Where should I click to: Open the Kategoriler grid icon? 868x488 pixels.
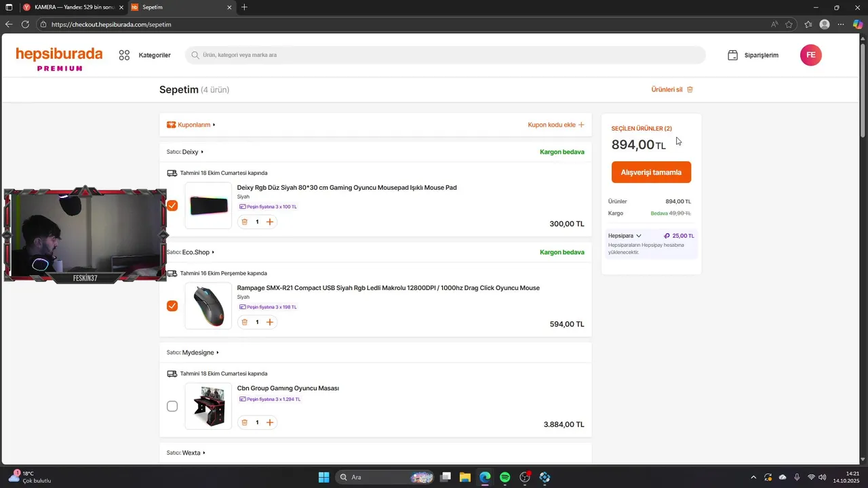click(124, 56)
